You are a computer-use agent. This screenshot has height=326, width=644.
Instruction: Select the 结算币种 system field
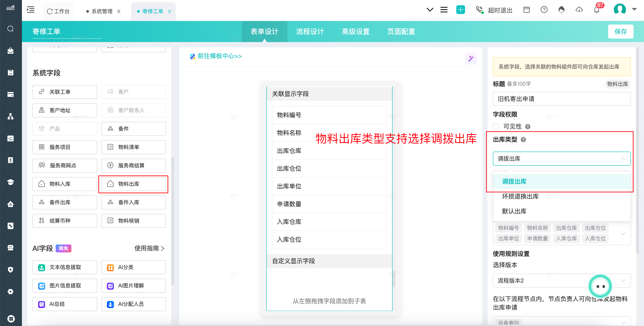65,221
